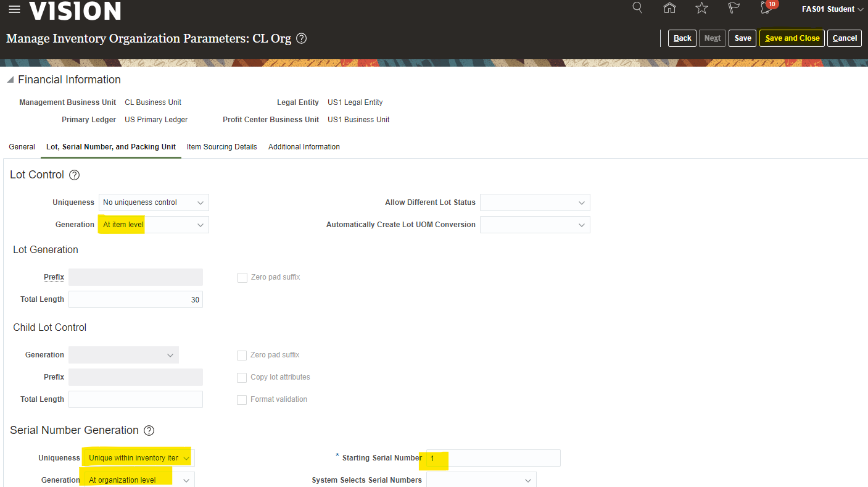This screenshot has width=868, height=487.
Task: Open the Additional Information tab
Action: click(304, 147)
